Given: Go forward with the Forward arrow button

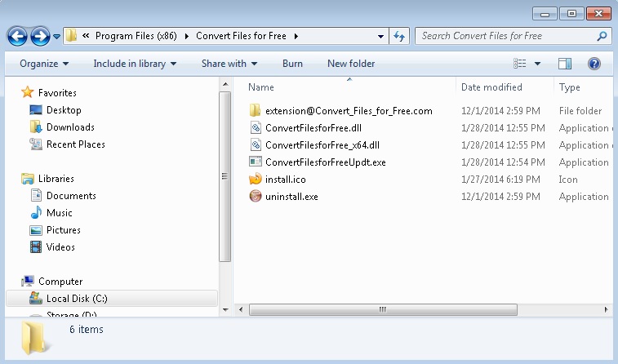Looking at the screenshot, I should (40, 37).
